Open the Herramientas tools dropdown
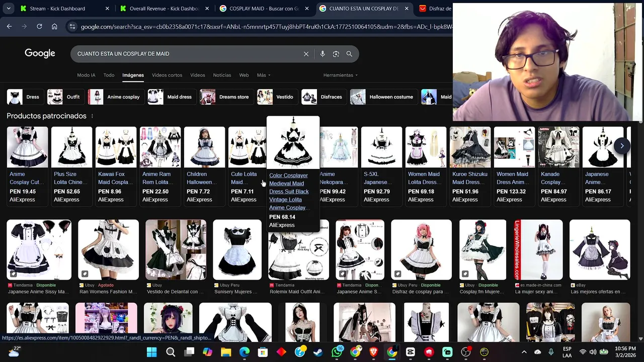 (x=341, y=75)
